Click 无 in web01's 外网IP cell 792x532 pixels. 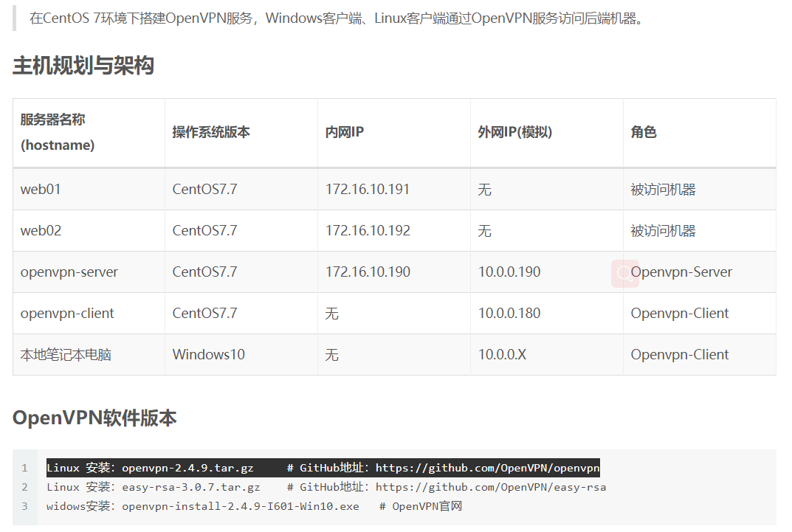click(x=484, y=190)
